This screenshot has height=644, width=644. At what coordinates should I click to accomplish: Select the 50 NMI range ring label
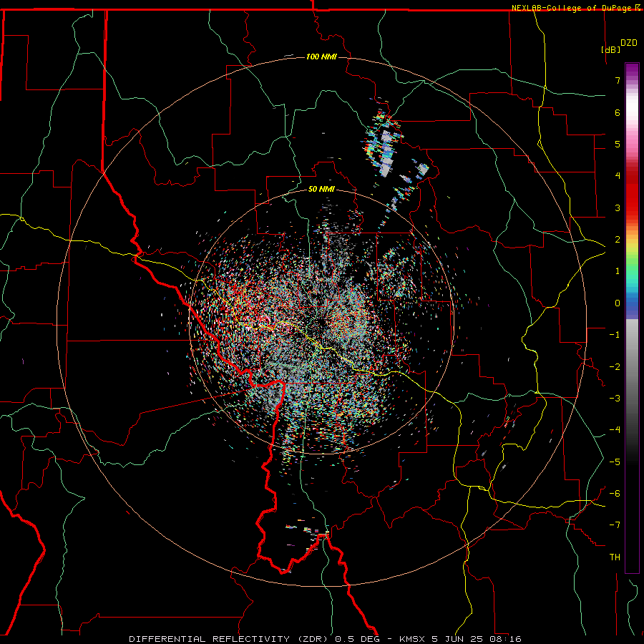(321, 189)
